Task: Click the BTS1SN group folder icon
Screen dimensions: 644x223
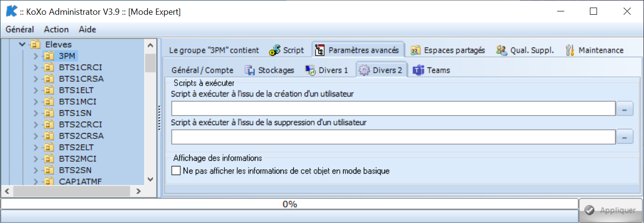Action: [x=49, y=113]
